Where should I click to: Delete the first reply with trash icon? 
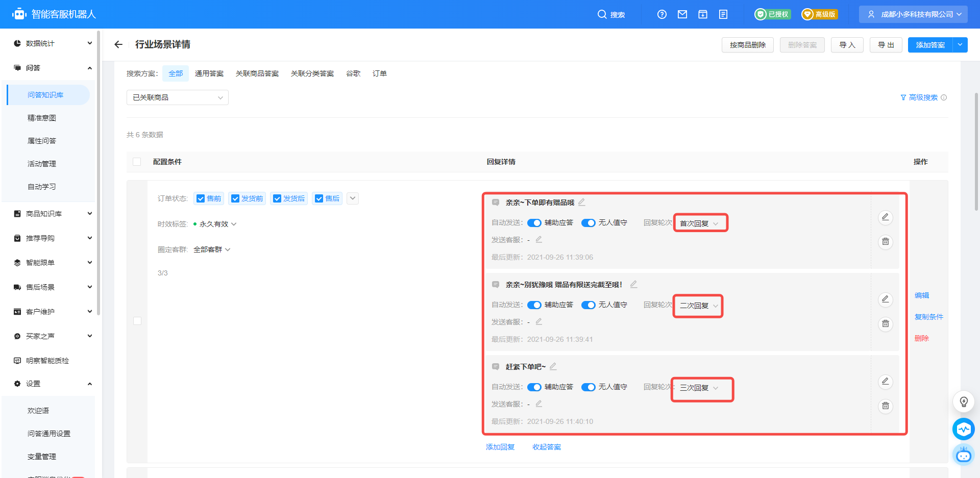pos(886,241)
